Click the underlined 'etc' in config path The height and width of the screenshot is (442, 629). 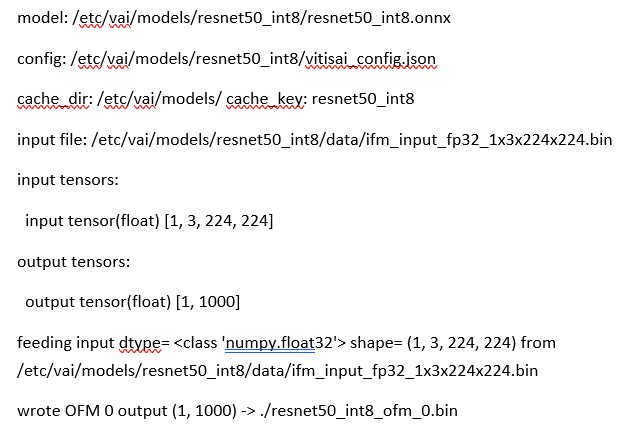[90, 59]
